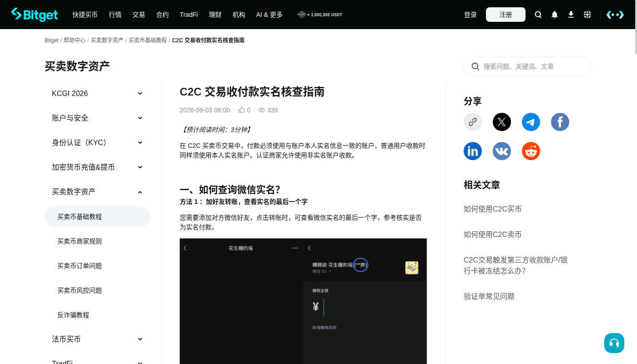This screenshot has width=637, height=364.
Task: Expand the 账户与安全 section
Action: pos(97,118)
